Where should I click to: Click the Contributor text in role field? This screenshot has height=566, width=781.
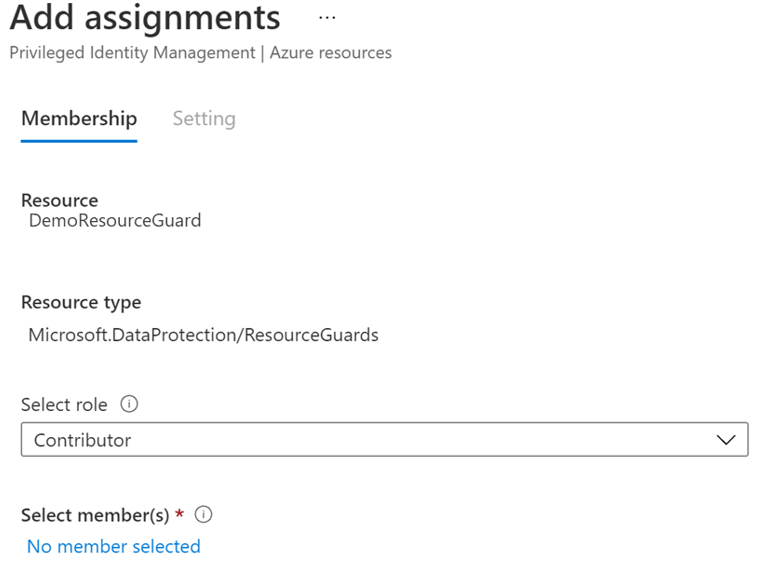83,440
